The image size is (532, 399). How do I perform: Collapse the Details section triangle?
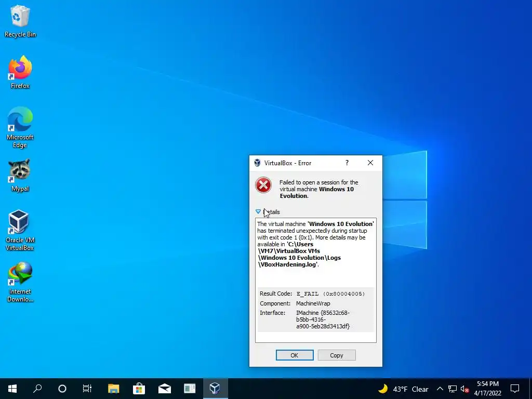click(x=258, y=212)
